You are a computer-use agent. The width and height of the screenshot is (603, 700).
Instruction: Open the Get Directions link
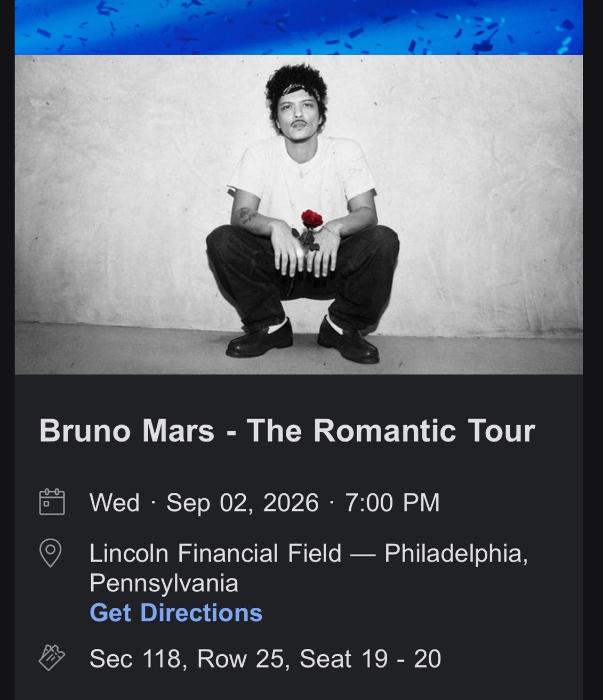click(x=176, y=613)
